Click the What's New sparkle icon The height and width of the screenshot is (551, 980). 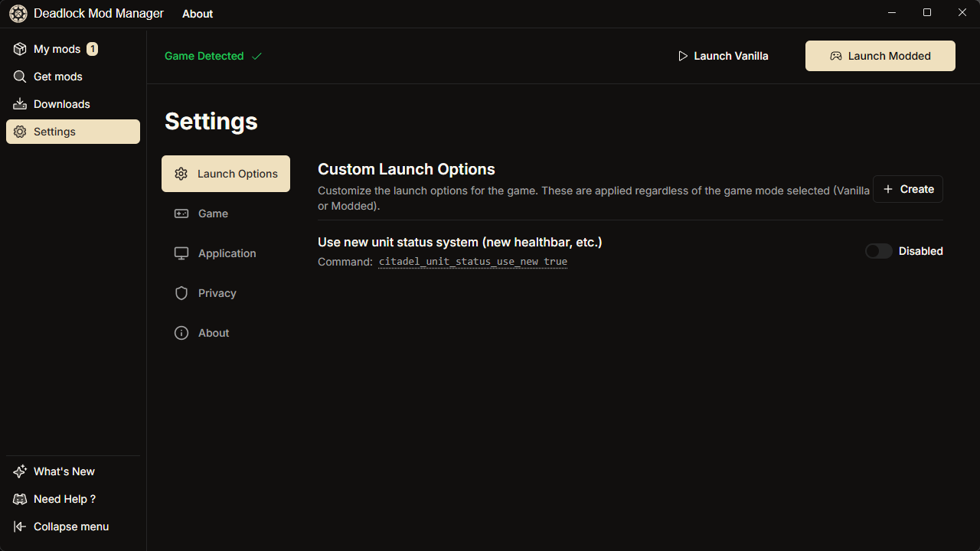19,471
